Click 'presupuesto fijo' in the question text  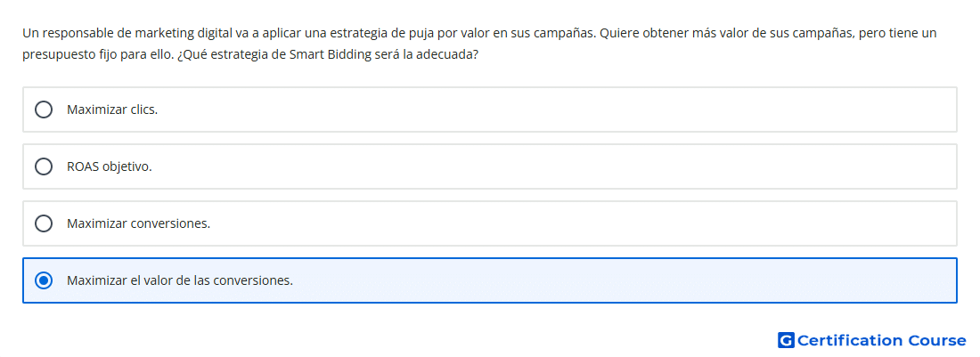pyautogui.click(x=58, y=54)
